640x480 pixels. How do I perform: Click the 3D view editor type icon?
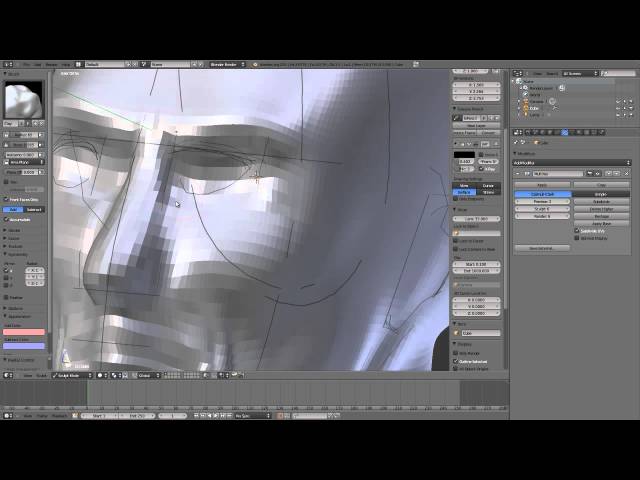pyautogui.click(x=8, y=375)
